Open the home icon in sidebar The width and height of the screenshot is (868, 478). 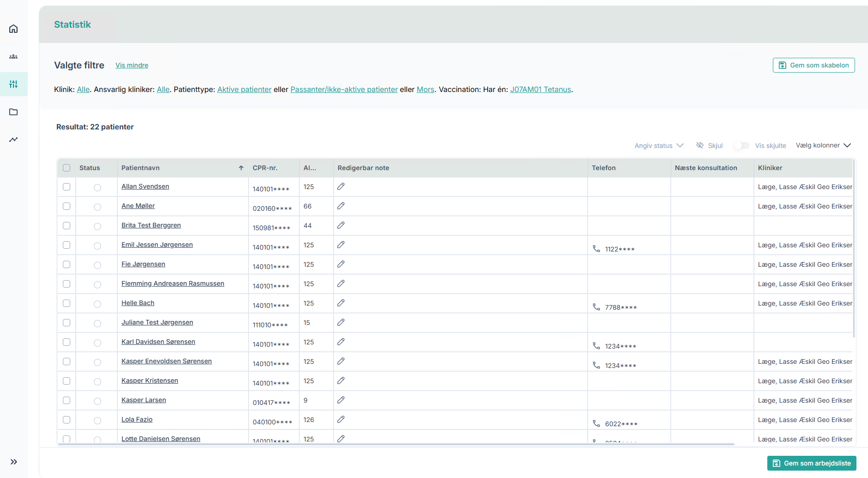pyautogui.click(x=13, y=29)
